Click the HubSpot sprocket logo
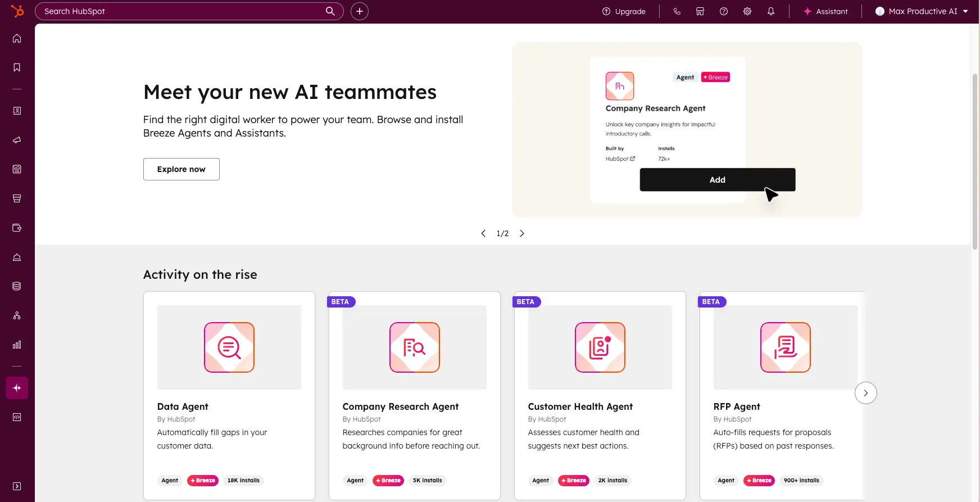This screenshot has height=502, width=980. click(17, 11)
